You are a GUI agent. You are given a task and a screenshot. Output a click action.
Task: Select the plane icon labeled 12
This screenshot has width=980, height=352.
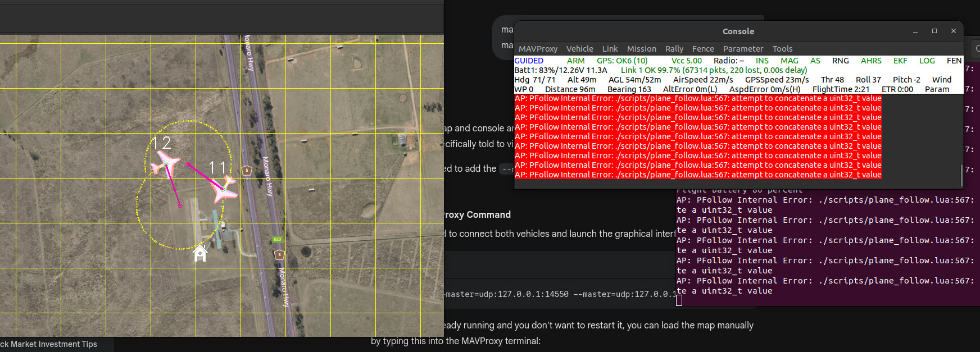coord(165,164)
